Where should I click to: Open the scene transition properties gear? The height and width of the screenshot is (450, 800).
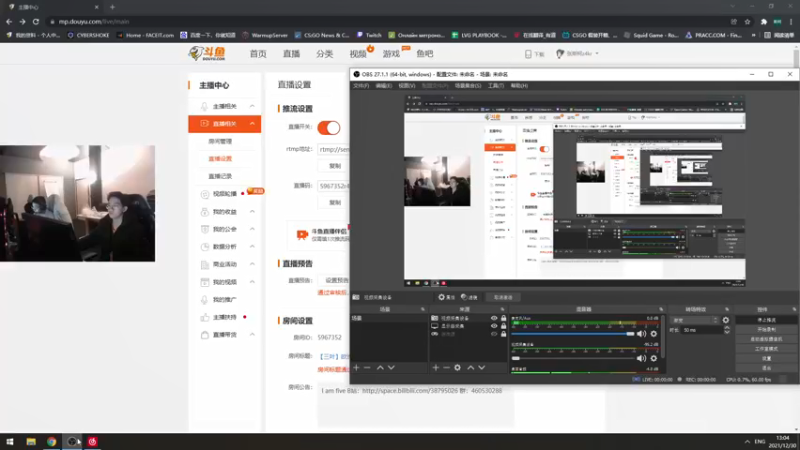coord(726,320)
